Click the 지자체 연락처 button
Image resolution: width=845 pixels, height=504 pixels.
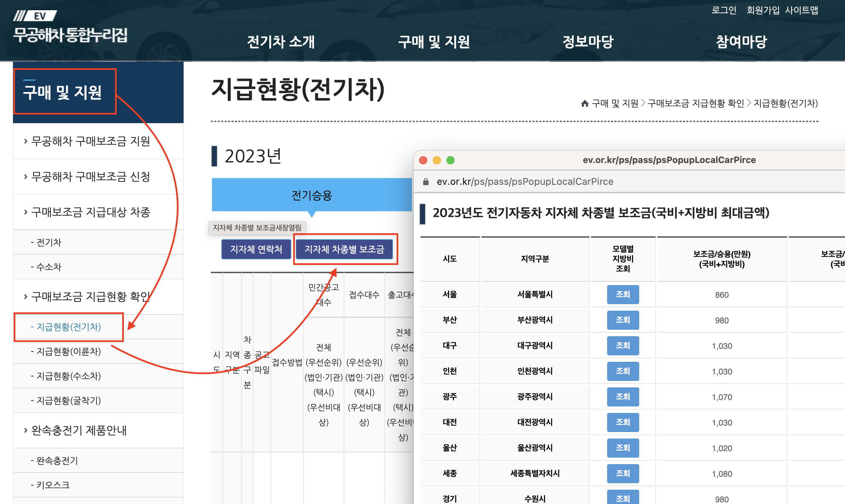point(256,249)
